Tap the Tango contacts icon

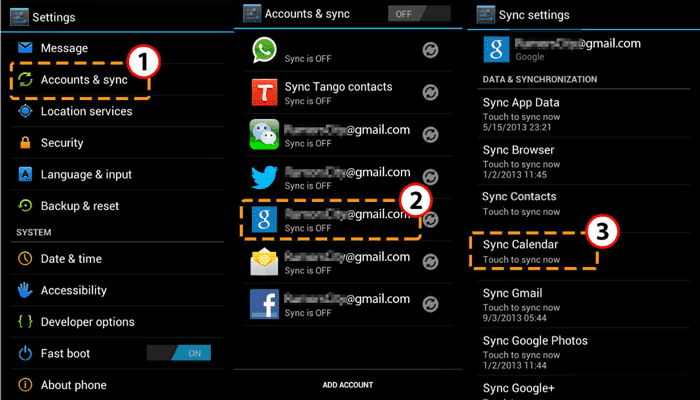coord(264,94)
